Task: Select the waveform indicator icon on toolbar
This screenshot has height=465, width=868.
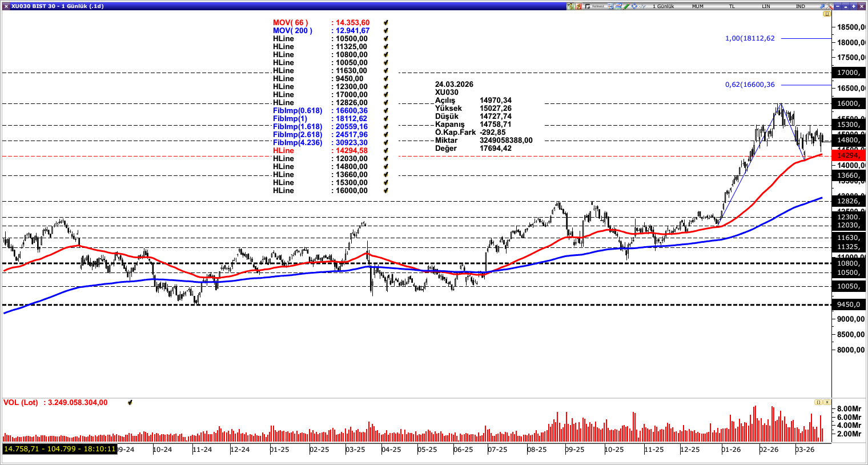Action: click(x=642, y=6)
